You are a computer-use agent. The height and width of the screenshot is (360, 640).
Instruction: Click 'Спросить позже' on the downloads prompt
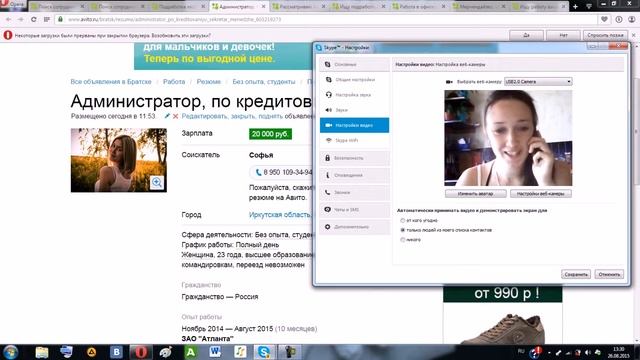(x=605, y=35)
